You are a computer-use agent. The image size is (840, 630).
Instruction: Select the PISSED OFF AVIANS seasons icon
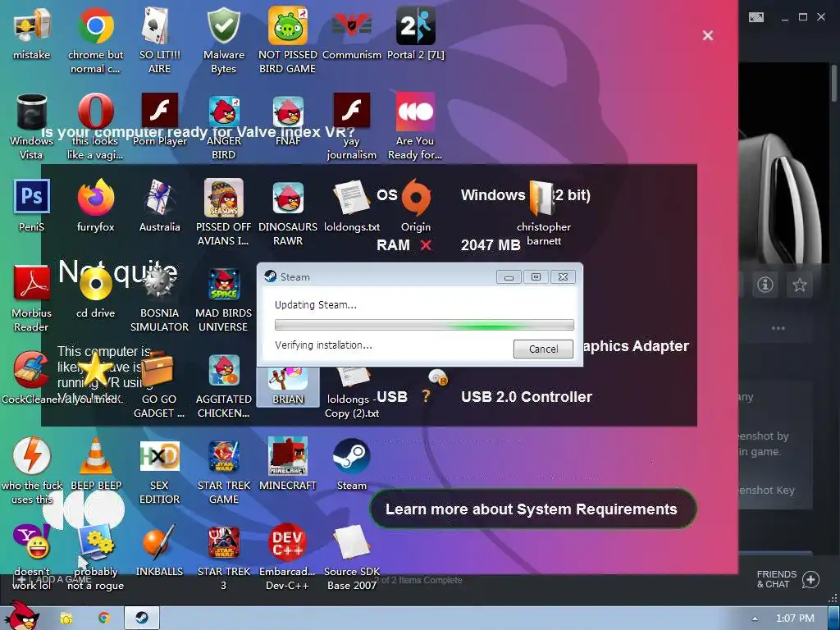coord(223,197)
